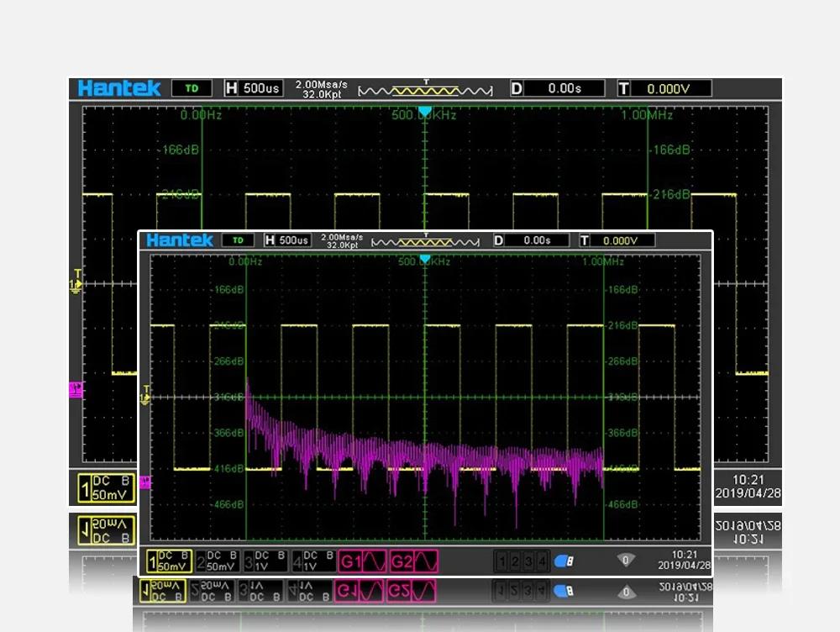
Task: Click the back screen's Hantek logo
Action: 119,88
